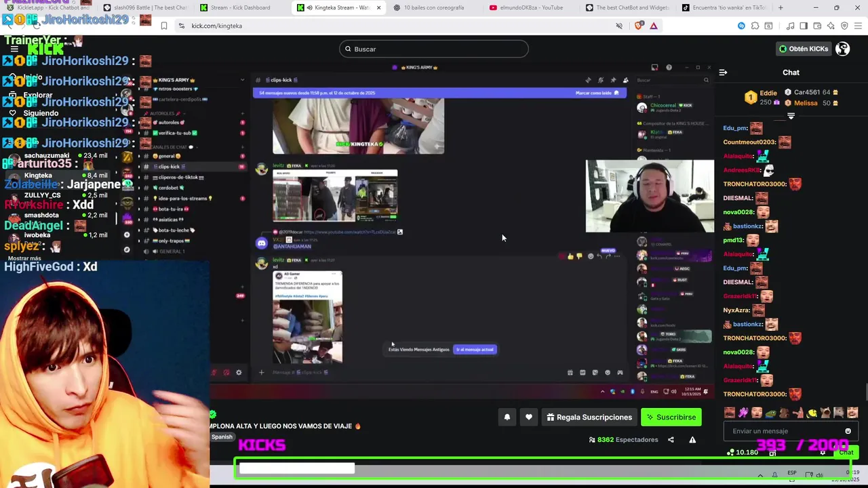Open Siguiendo in the Kick sidebar
868x488 pixels.
(x=34, y=113)
